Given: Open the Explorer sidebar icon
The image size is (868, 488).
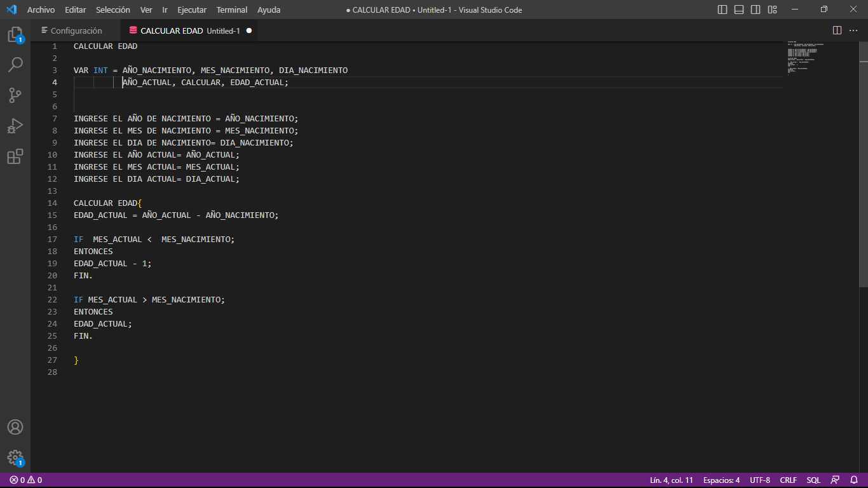Looking at the screenshot, I should pos(15,34).
